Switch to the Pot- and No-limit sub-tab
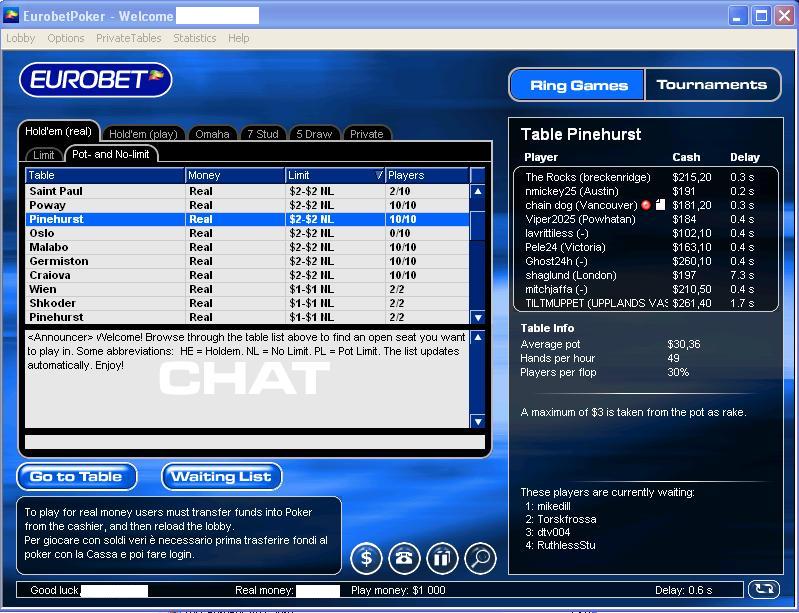This screenshot has height=613, width=799. pyautogui.click(x=111, y=154)
